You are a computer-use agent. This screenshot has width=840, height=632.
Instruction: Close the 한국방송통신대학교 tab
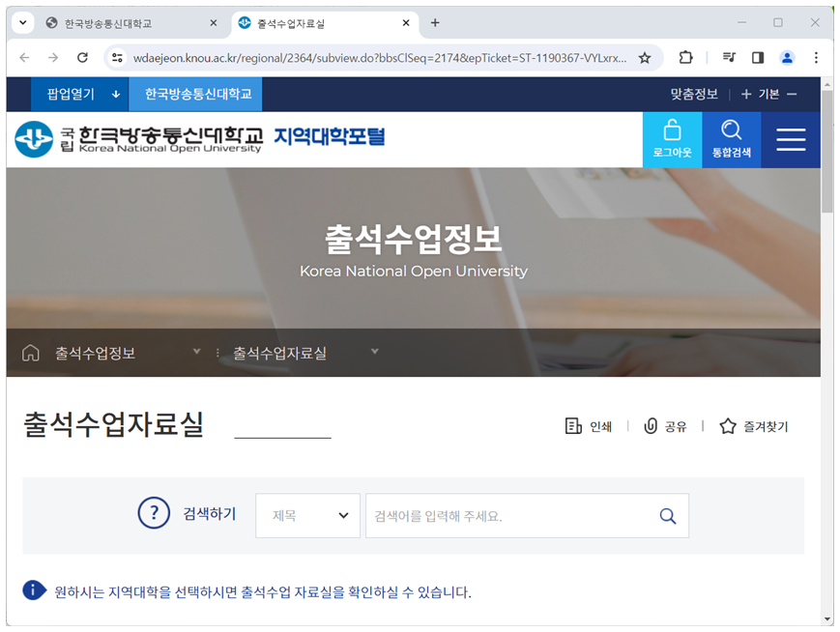[214, 22]
